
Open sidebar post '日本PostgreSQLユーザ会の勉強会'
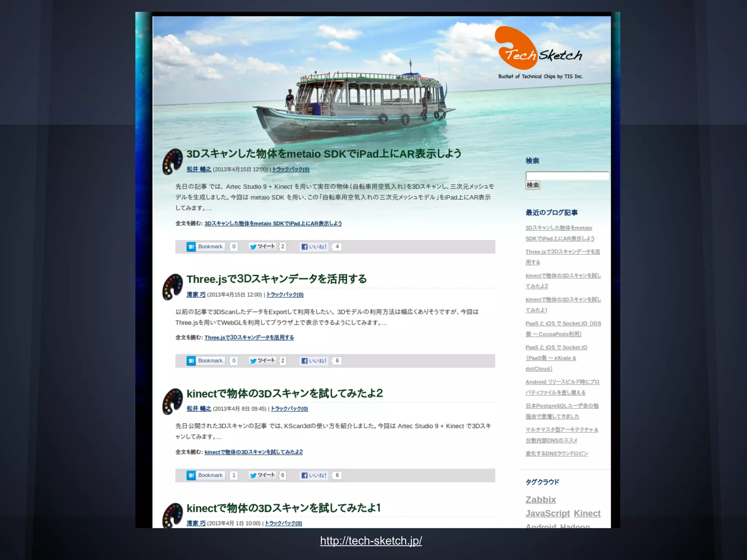coord(562,411)
